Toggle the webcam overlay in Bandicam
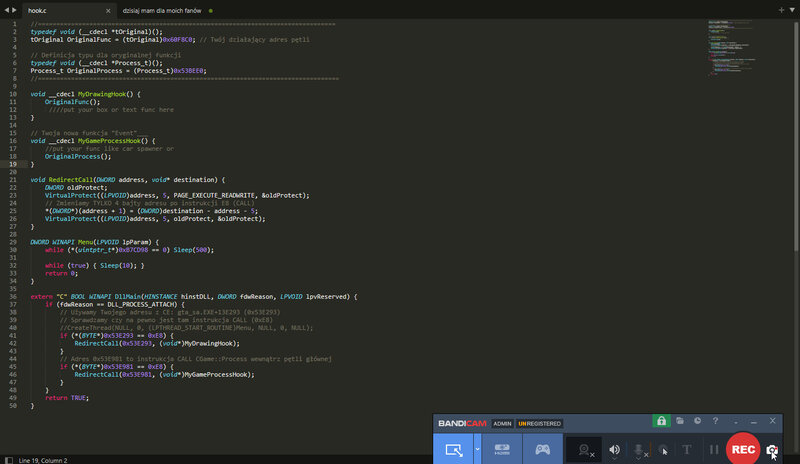 pyautogui.click(x=584, y=450)
